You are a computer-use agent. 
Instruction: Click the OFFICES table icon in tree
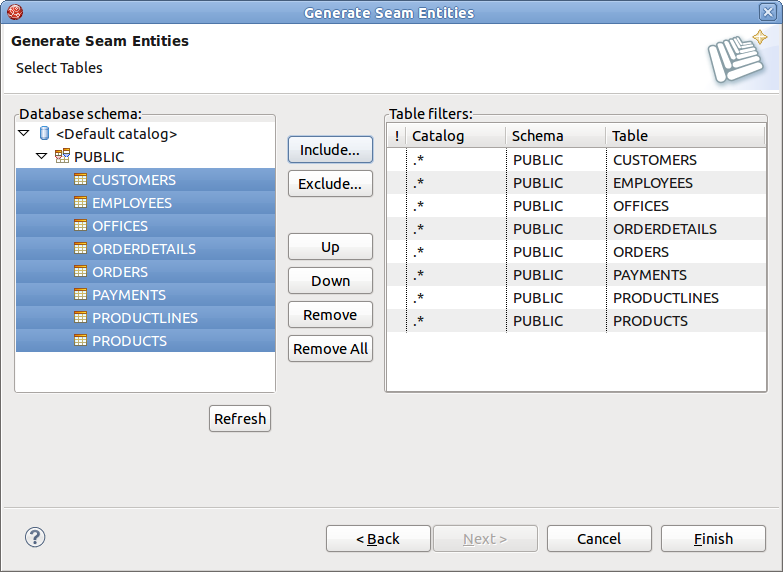pos(81,226)
